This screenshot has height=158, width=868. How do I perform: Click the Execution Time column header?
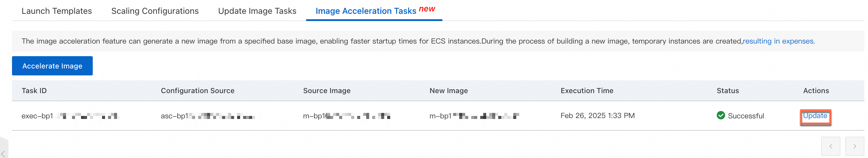tap(587, 91)
